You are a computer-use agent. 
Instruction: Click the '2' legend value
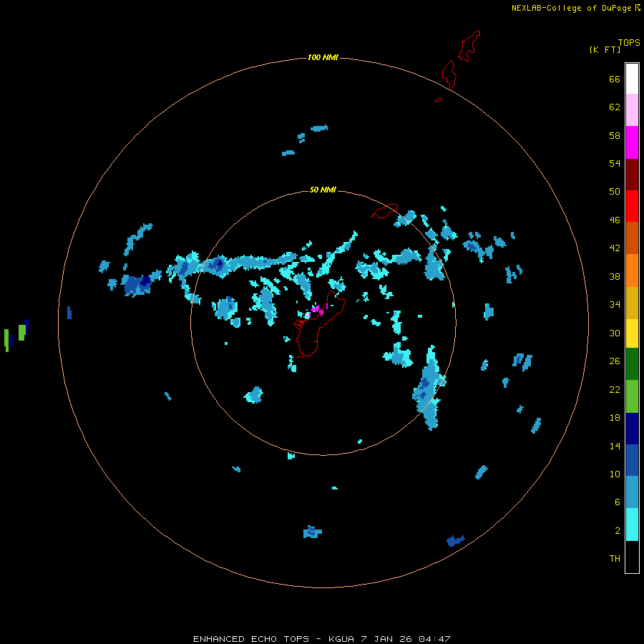(618, 531)
